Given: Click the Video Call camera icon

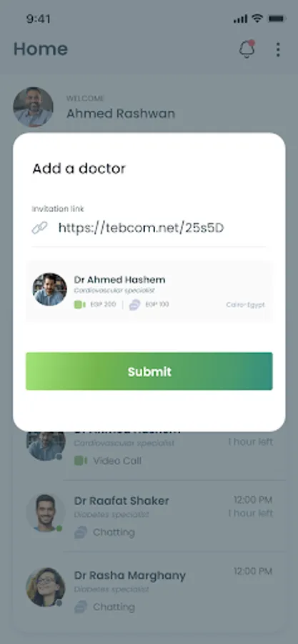Looking at the screenshot, I should [81, 461].
